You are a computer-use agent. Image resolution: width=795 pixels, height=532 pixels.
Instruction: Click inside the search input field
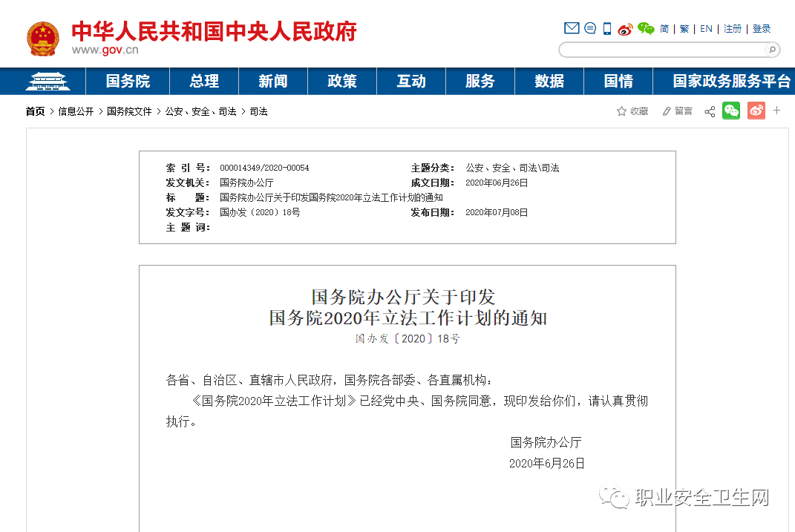(661, 50)
